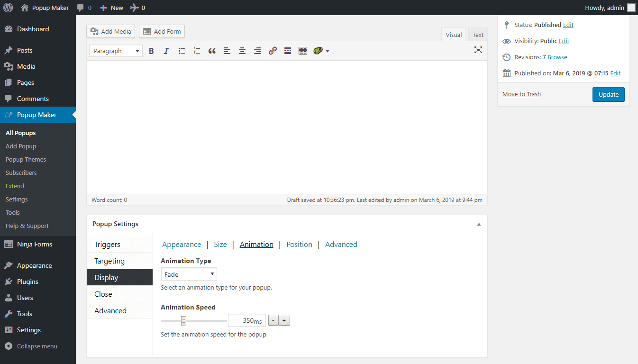Click the Update button
This screenshot has height=364, width=638.
[609, 94]
